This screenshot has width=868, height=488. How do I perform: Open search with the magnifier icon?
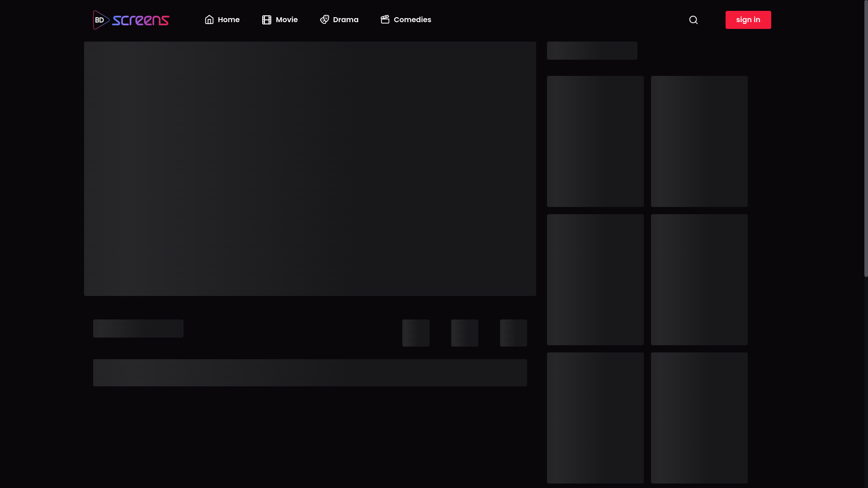[x=693, y=20]
